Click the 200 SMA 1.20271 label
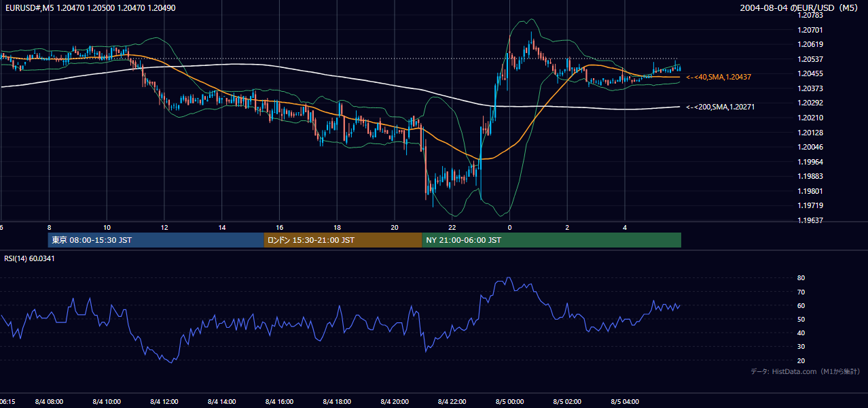Viewport: 868px width, 408px height. pyautogui.click(x=720, y=107)
